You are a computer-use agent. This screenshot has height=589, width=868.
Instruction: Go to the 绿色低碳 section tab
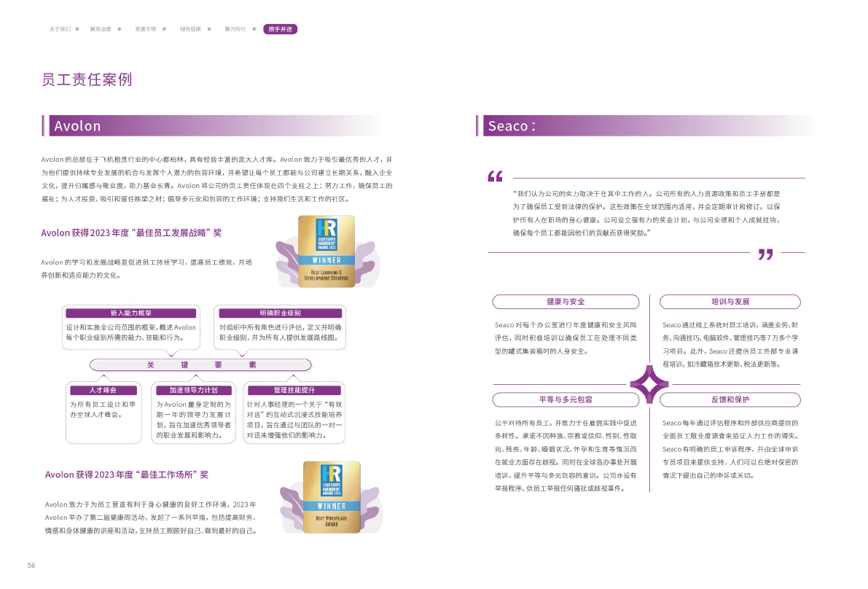[x=190, y=29]
